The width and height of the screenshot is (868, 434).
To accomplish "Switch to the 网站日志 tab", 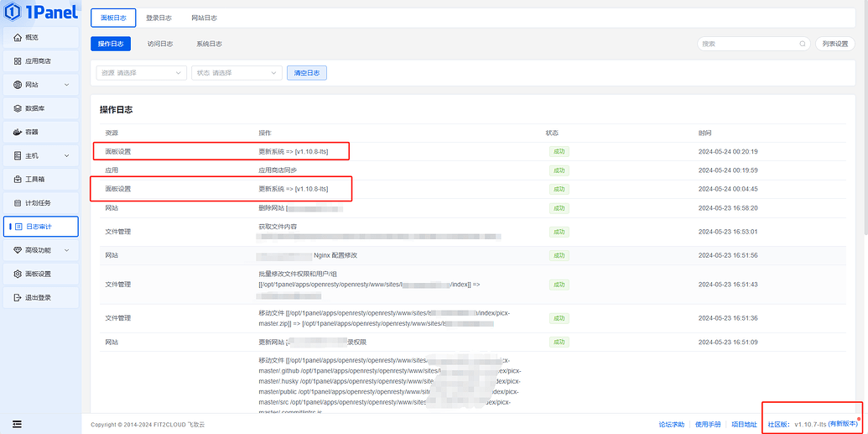I will pos(204,18).
